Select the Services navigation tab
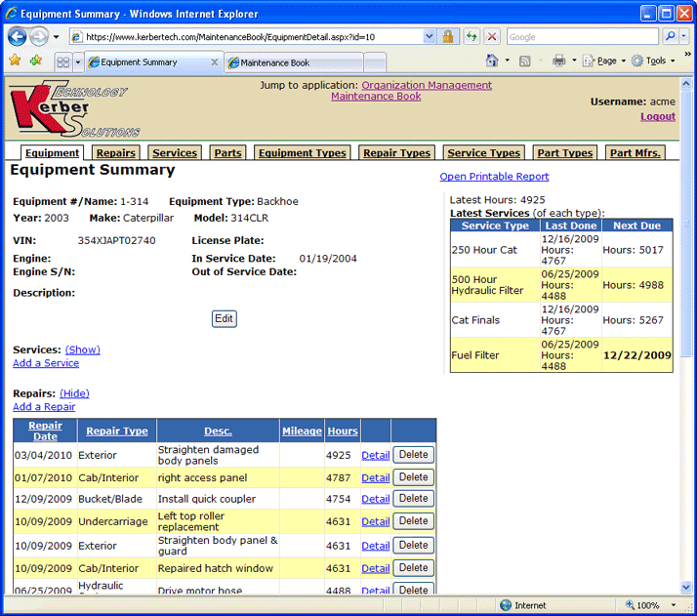Viewport: 697px width, 616px height. coord(175,153)
